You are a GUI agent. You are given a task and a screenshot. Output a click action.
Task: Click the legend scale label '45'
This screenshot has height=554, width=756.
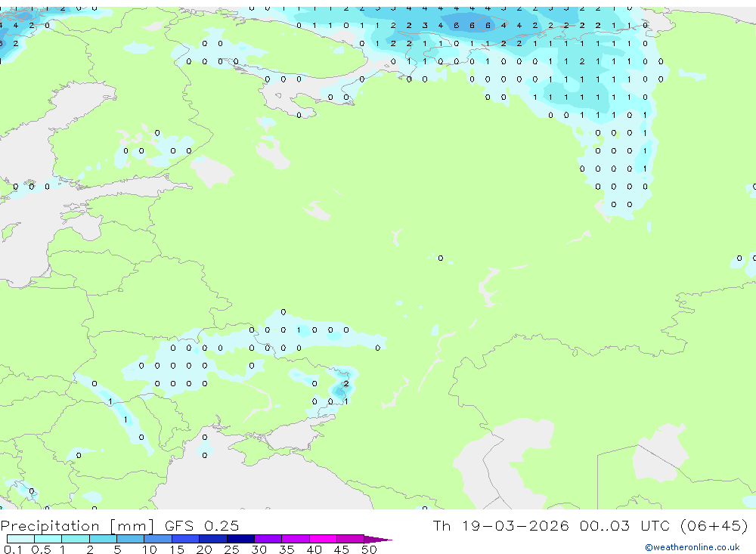click(342, 549)
